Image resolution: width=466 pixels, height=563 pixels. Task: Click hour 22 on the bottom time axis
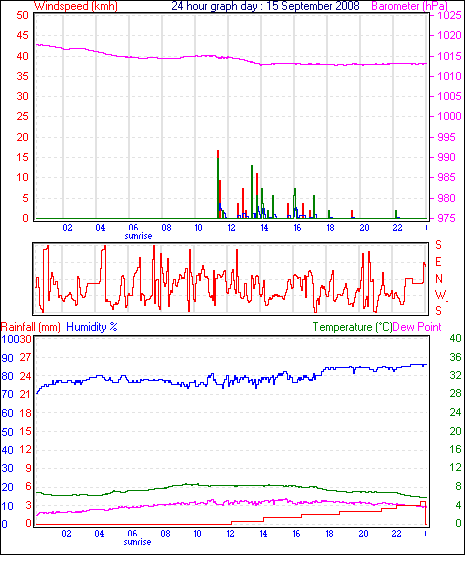(x=396, y=534)
